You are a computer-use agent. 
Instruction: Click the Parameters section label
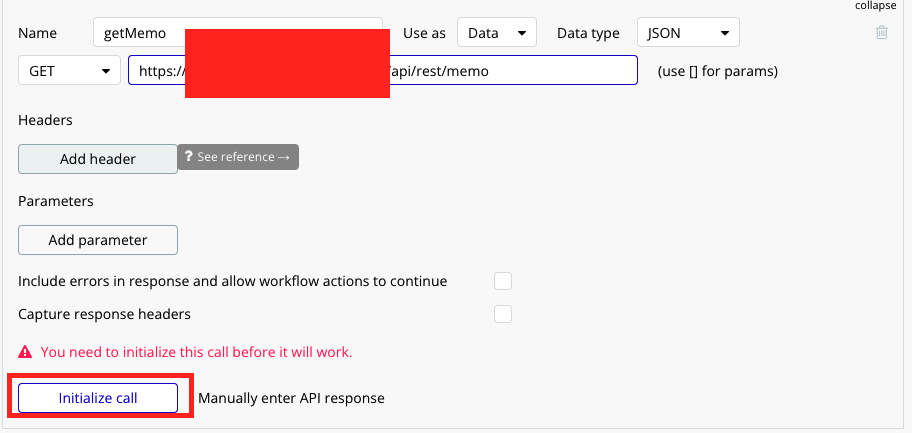(56, 201)
